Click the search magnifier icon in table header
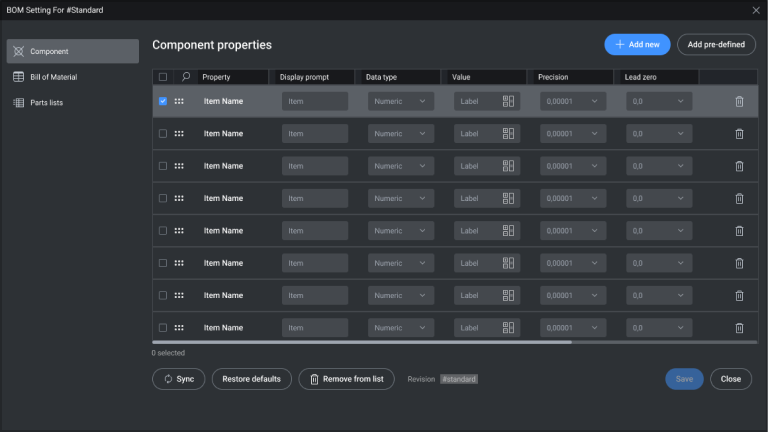This screenshot has width=768, height=432. (x=186, y=77)
